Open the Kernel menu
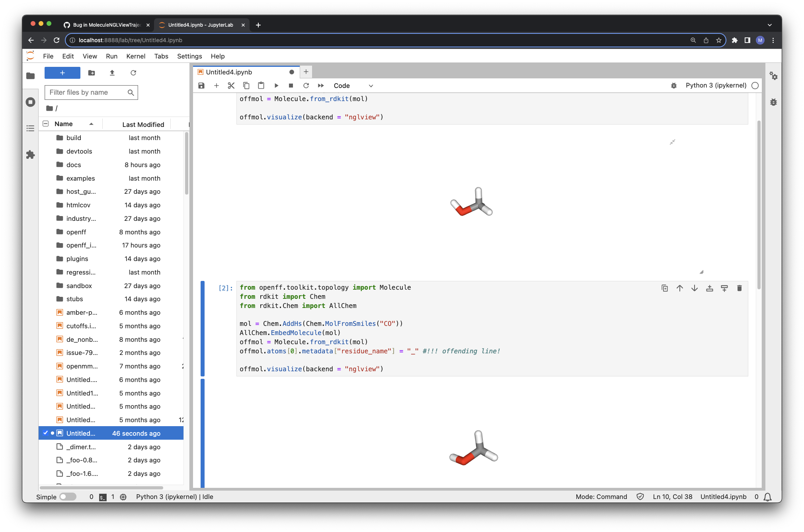 (135, 56)
